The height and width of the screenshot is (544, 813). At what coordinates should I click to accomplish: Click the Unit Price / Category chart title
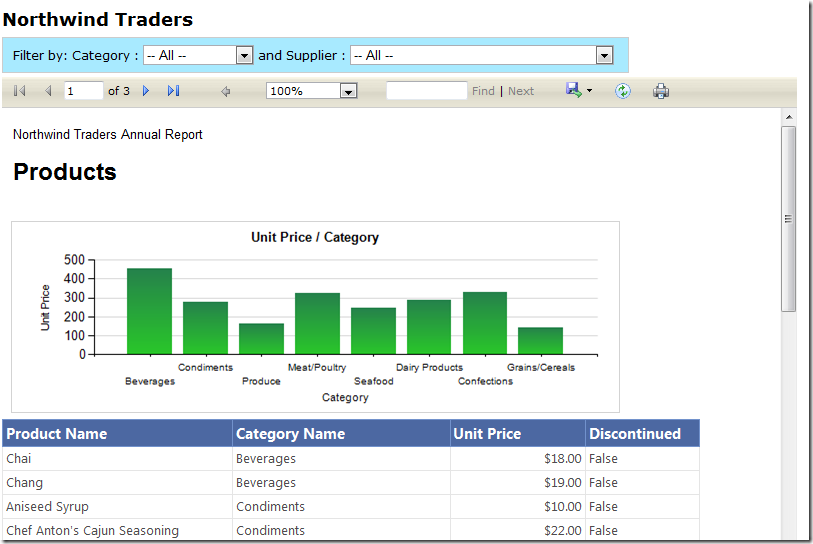pyautogui.click(x=315, y=238)
